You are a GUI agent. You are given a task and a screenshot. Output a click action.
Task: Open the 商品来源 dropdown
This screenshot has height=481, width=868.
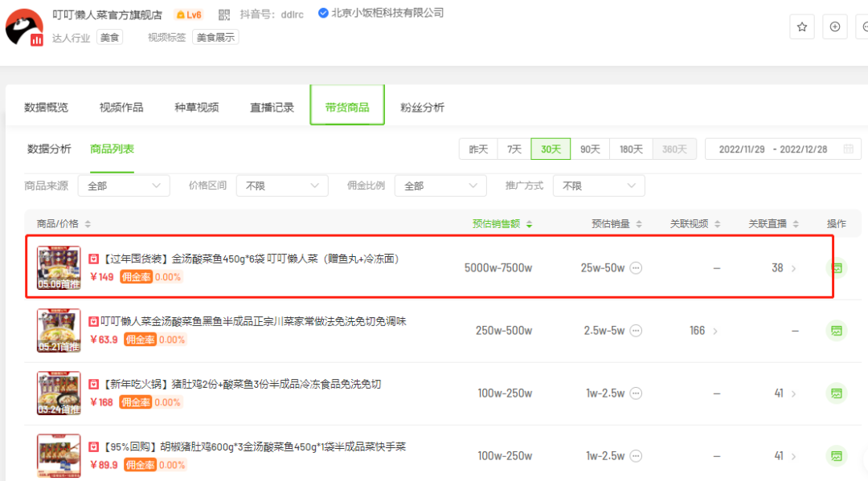tap(124, 185)
